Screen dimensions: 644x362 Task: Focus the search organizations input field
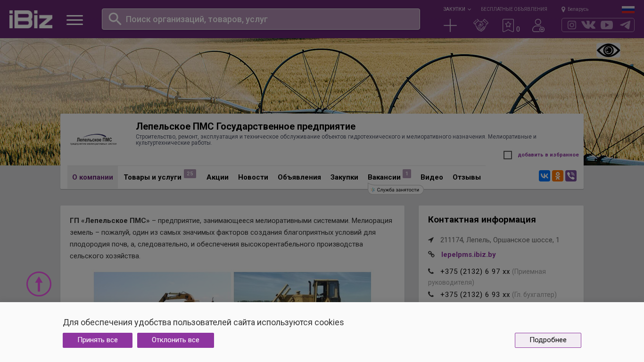[261, 19]
